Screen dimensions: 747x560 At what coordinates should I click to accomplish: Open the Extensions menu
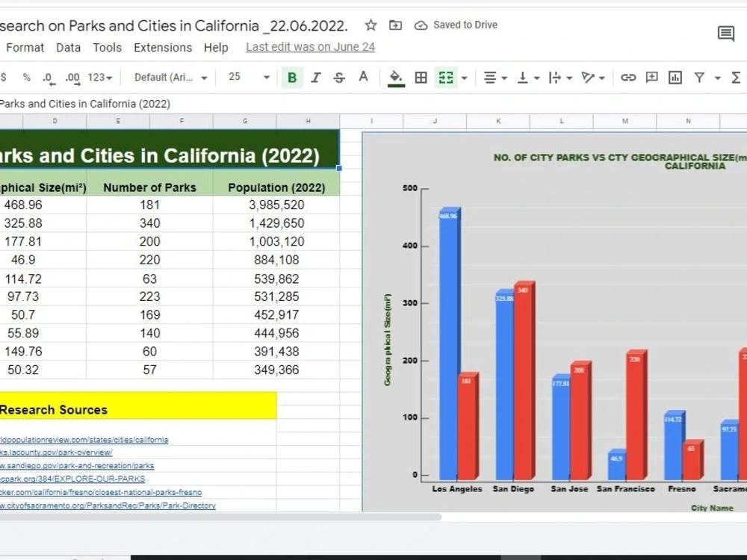(163, 48)
